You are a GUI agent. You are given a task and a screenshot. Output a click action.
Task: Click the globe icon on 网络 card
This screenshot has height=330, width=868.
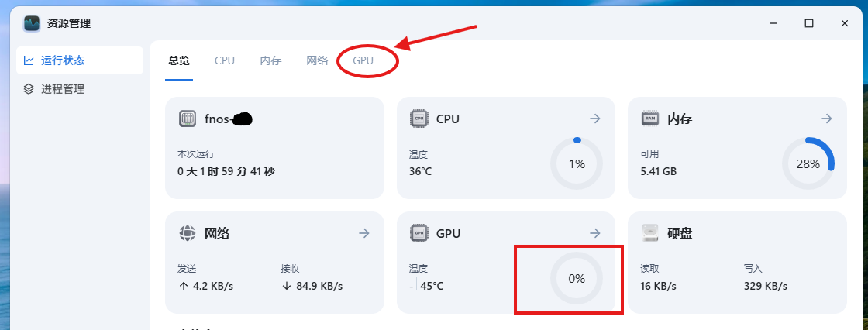pos(188,233)
